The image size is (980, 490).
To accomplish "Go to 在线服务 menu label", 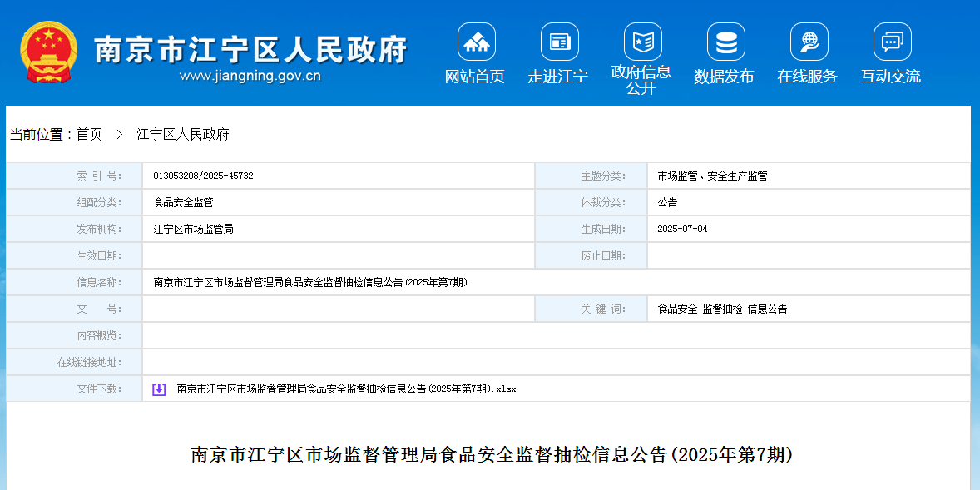I will (807, 77).
